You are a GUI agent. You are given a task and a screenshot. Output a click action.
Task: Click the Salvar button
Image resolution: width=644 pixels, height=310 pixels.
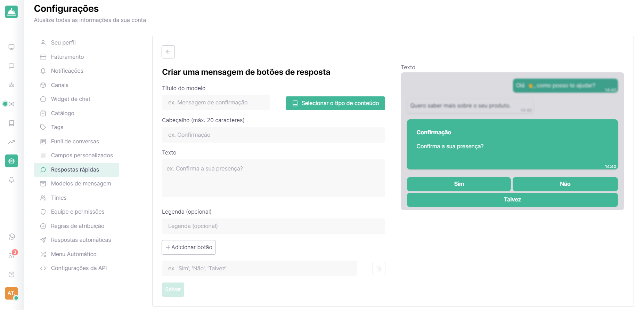point(173,289)
